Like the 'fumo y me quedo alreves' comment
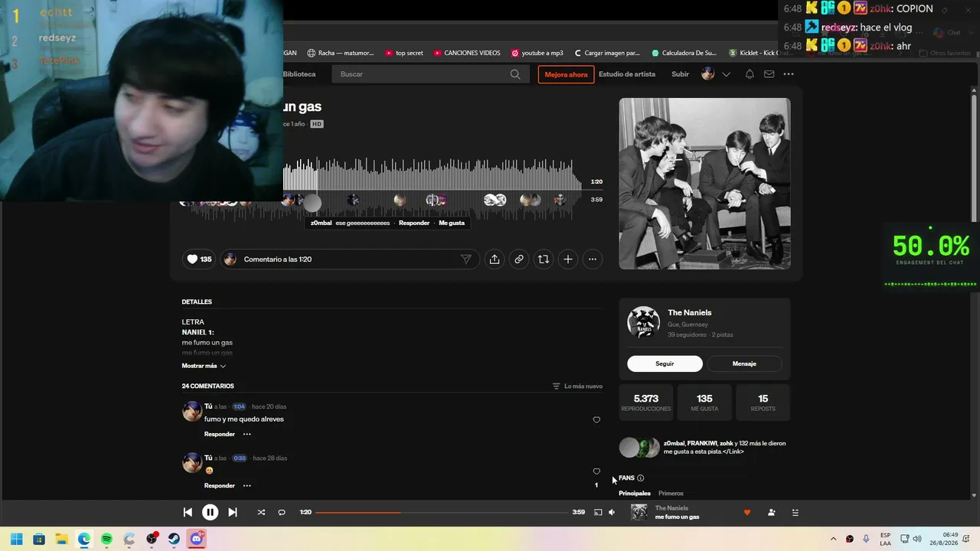 click(596, 420)
